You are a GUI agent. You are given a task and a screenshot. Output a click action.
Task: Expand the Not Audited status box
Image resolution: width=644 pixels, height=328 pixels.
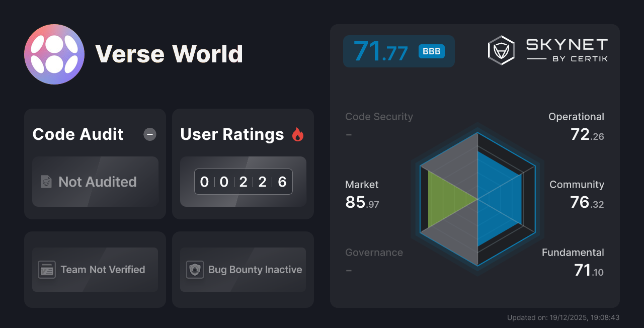click(95, 182)
